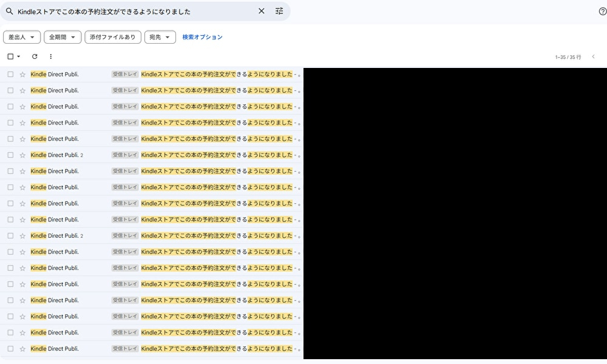The height and width of the screenshot is (364, 607).
Task: Focus the Kindleストア search query field
Action: tap(135, 12)
